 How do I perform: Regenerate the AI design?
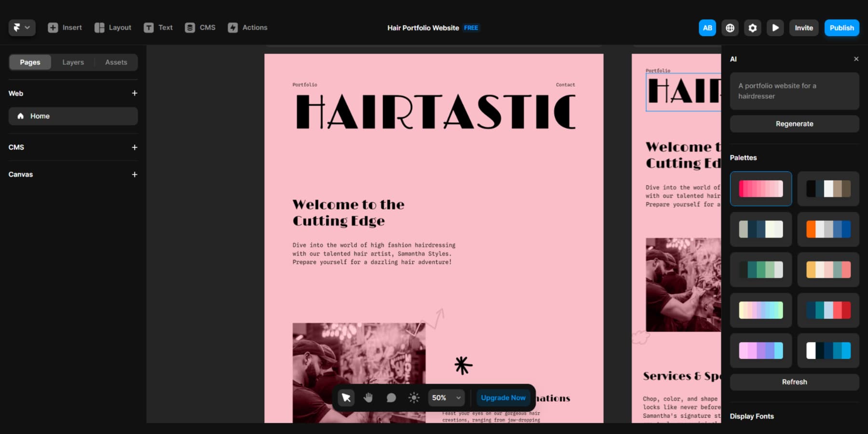pyautogui.click(x=794, y=123)
